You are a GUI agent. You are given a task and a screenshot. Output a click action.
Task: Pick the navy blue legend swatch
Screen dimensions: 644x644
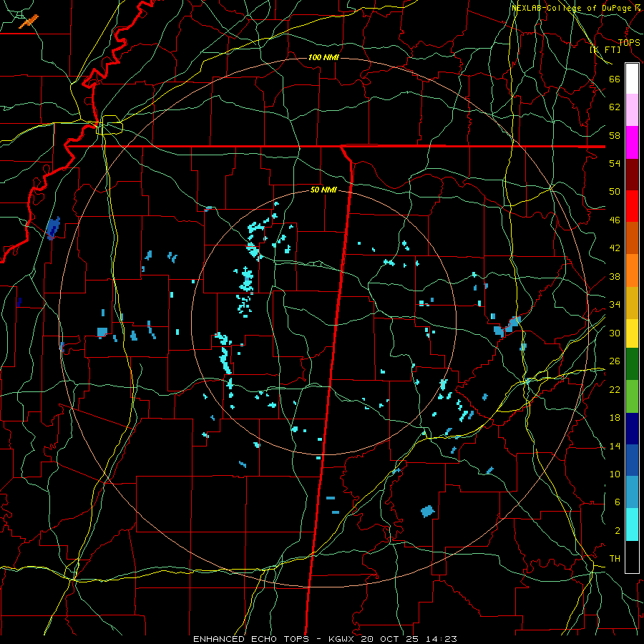pos(632,429)
